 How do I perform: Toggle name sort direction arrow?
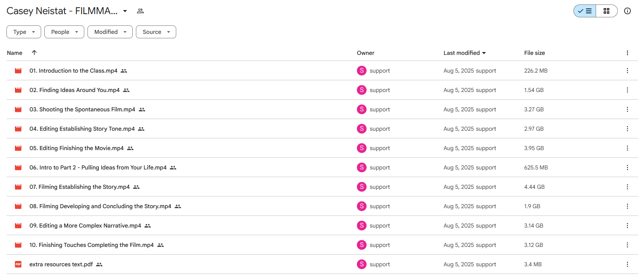pyautogui.click(x=34, y=52)
